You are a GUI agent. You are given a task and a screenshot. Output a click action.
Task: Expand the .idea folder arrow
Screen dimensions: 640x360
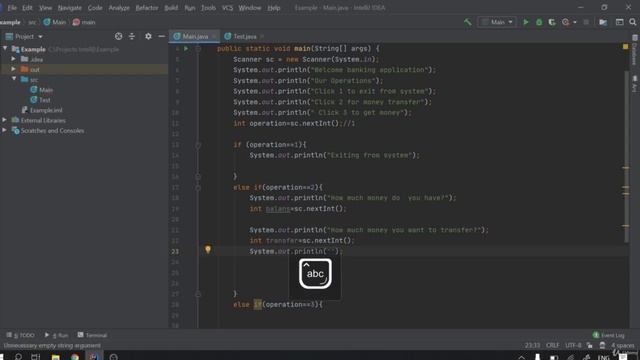(x=13, y=59)
